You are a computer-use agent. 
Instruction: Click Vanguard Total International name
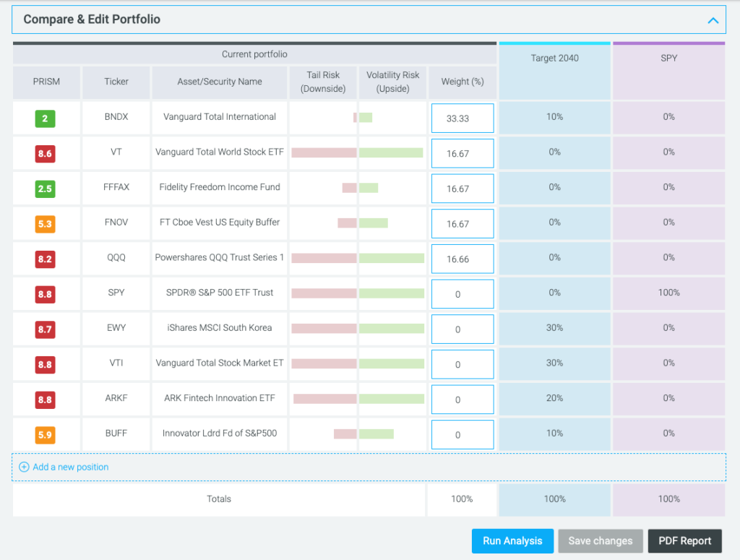(x=220, y=117)
